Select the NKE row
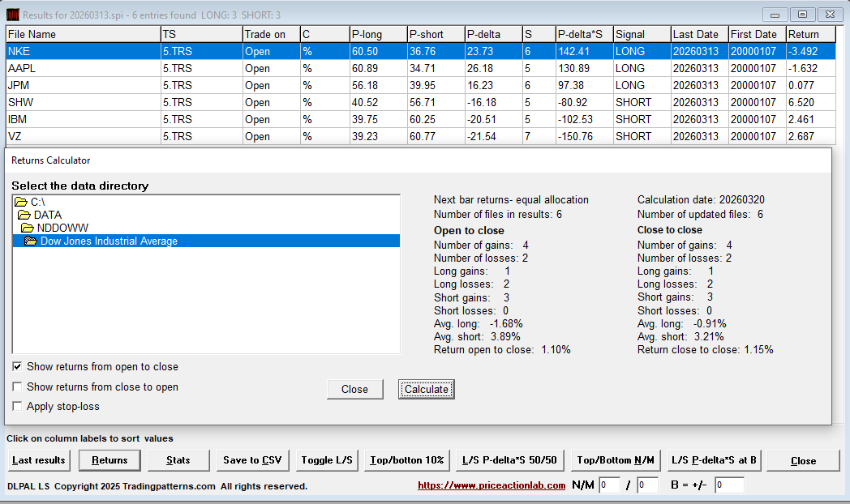Screen dimensions: 850x504 tap(421, 51)
